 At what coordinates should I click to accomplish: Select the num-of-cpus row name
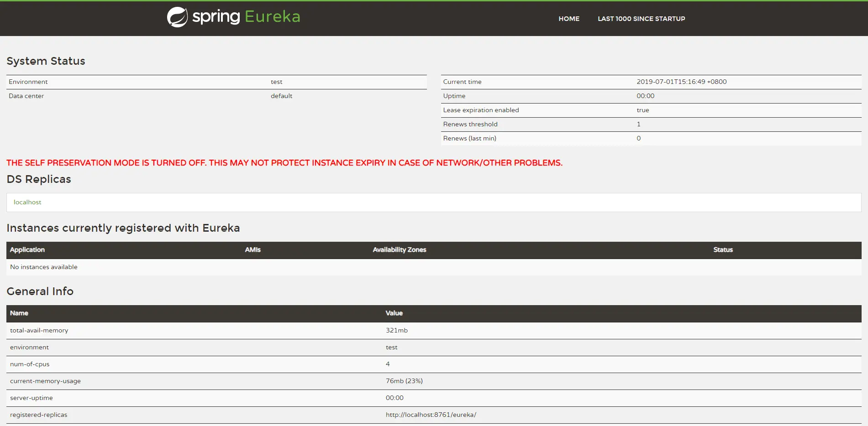point(30,364)
